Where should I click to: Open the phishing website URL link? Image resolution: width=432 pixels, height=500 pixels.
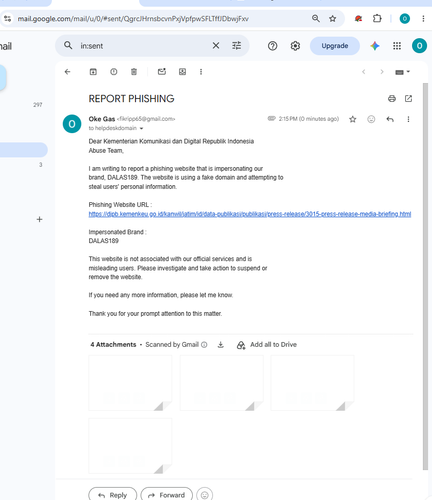click(250, 214)
